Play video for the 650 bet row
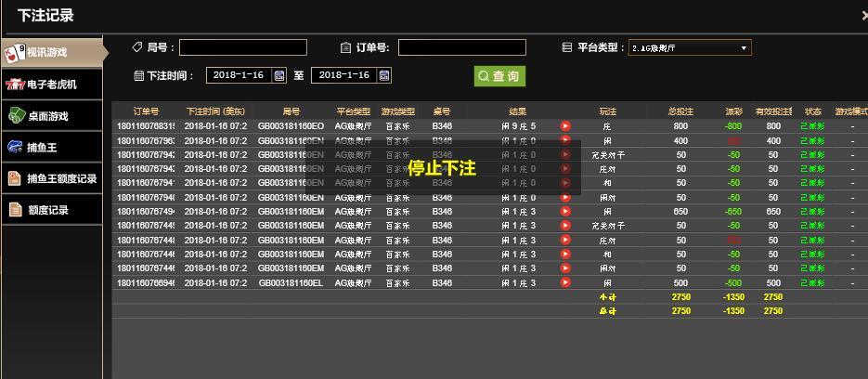 565,212
